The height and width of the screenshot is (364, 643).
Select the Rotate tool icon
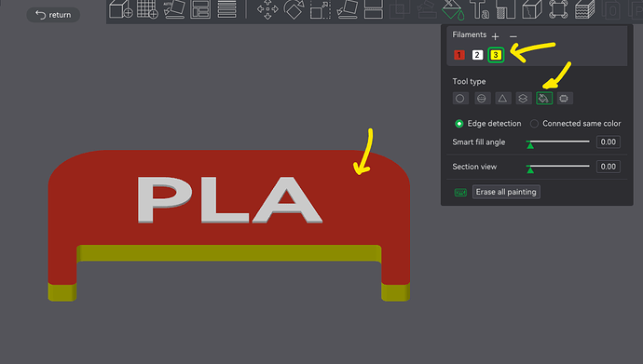[x=294, y=9]
